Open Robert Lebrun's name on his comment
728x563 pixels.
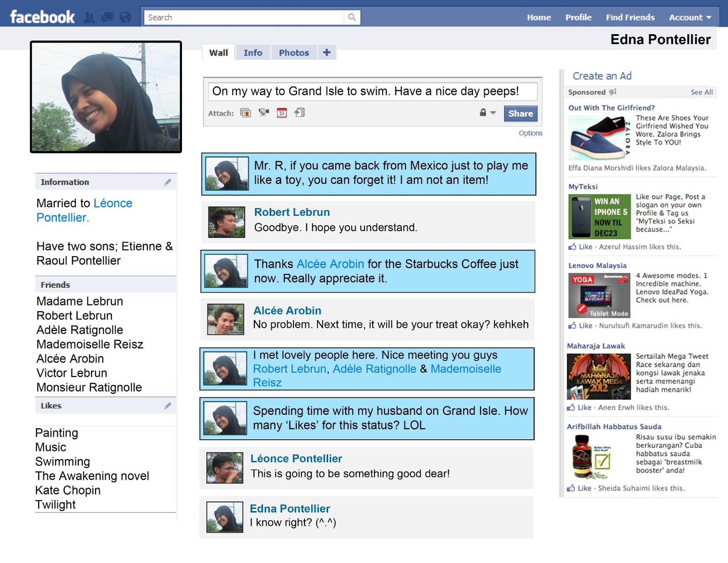[292, 212]
